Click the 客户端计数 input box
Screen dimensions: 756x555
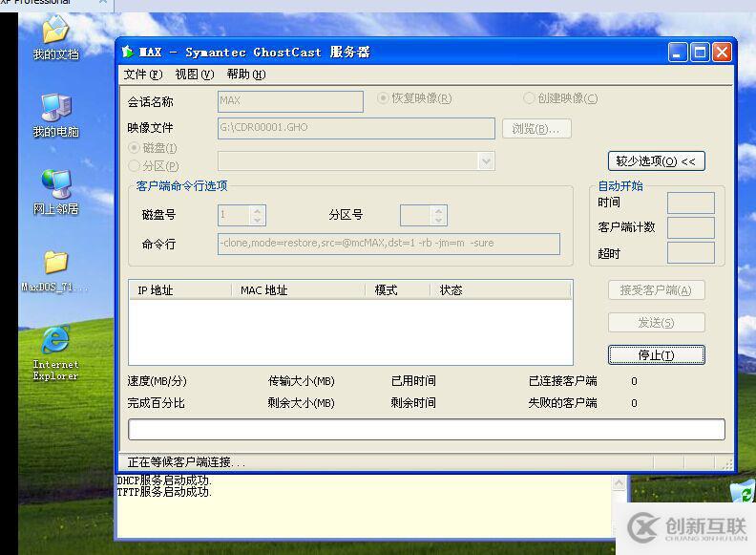click(x=690, y=227)
